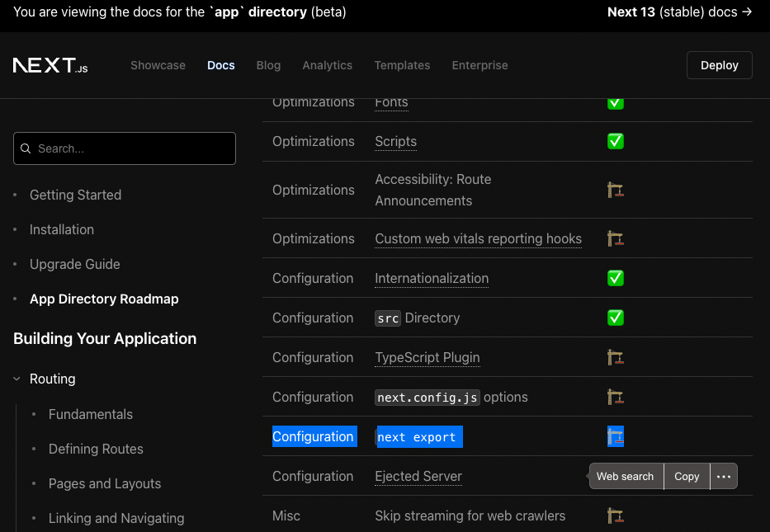Click the green checkmark in Scripts row
This screenshot has height=532, width=770.
click(616, 141)
